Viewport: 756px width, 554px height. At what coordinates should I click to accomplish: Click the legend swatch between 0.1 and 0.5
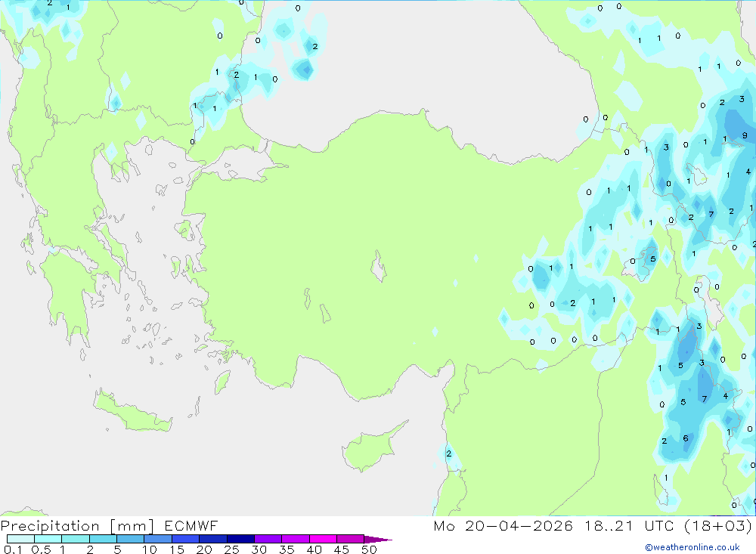pos(20,539)
